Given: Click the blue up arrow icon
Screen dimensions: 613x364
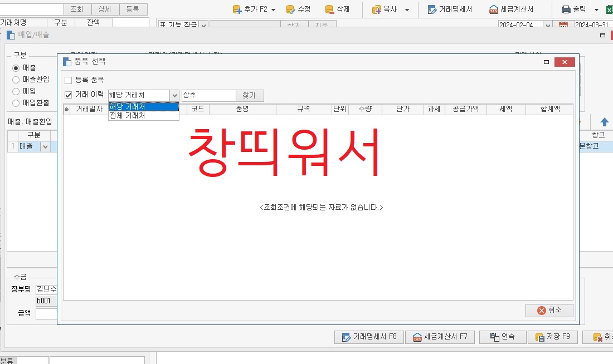Looking at the screenshot, I should tap(605, 122).
